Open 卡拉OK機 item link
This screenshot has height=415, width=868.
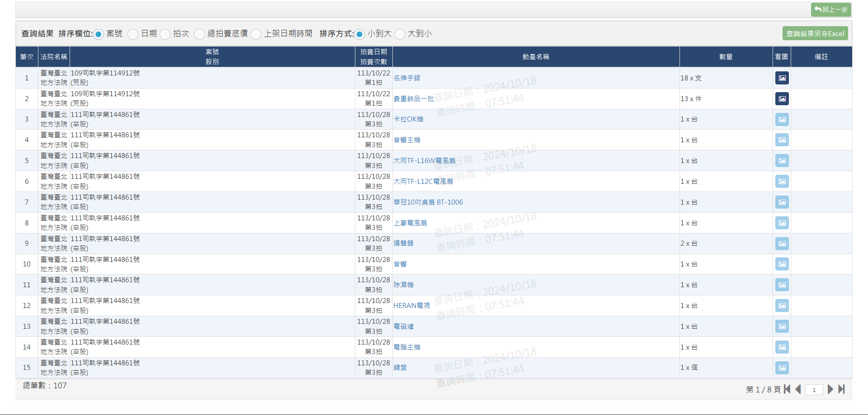point(408,119)
